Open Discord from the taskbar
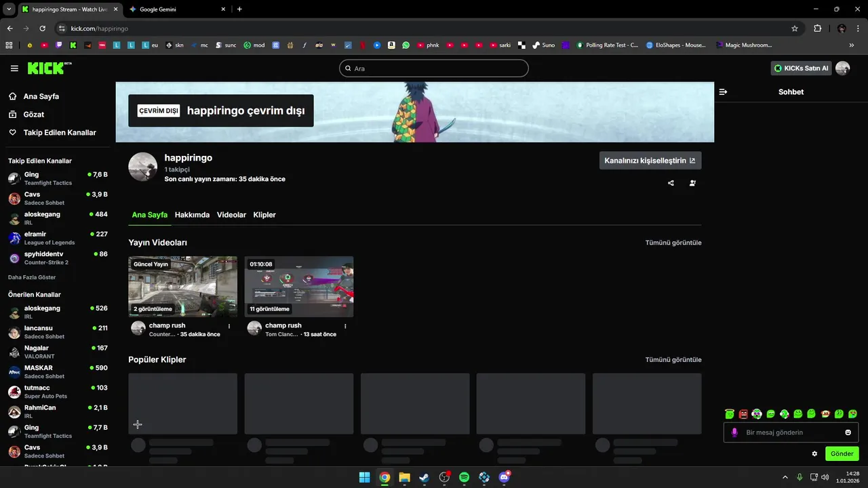Image resolution: width=868 pixels, height=488 pixels. click(x=504, y=477)
